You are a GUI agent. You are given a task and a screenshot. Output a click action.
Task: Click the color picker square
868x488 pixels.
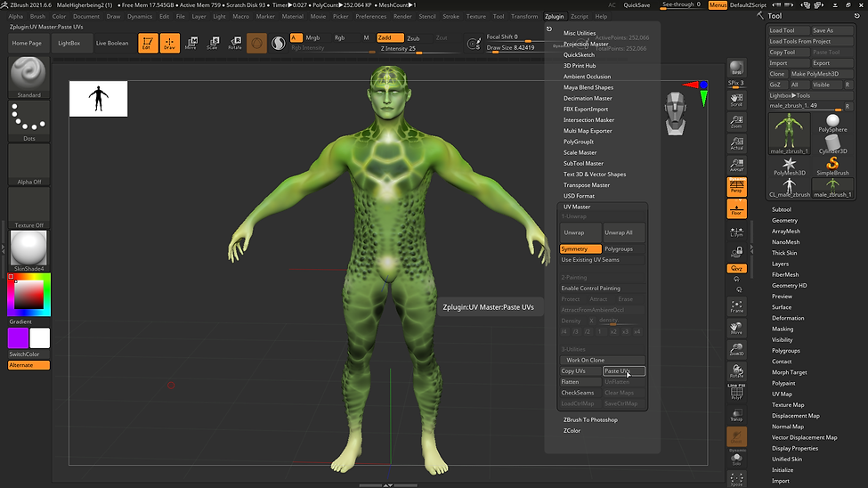tap(28, 295)
